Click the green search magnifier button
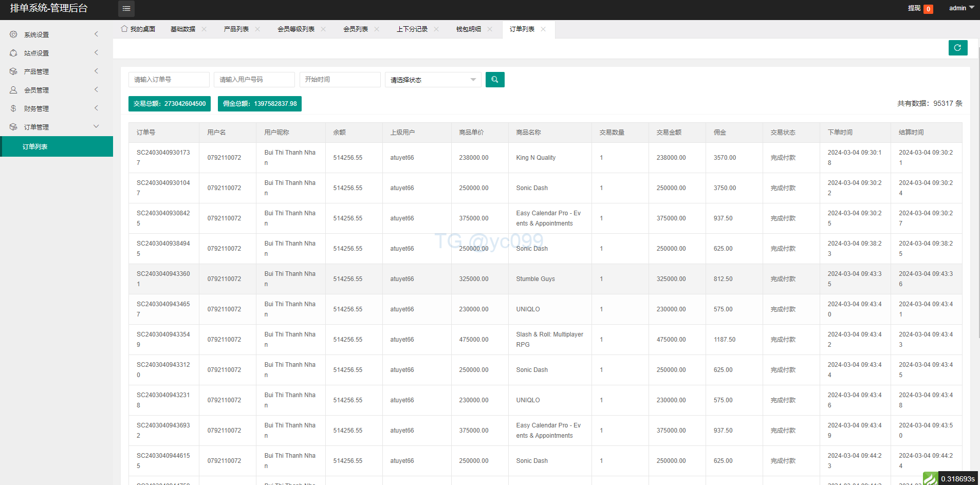Screen dimensions: 980x485 (494, 80)
